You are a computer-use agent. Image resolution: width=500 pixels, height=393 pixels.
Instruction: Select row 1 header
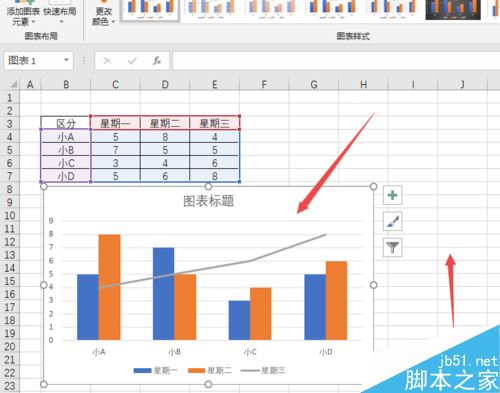pyautogui.click(x=10, y=98)
